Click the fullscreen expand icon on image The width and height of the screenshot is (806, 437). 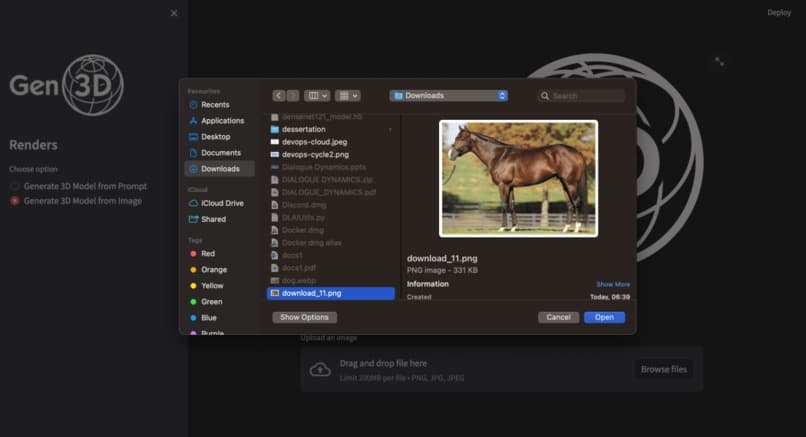tap(719, 62)
